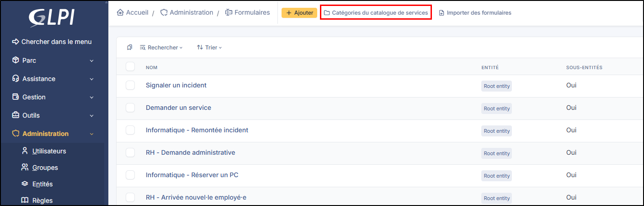Tick the RH - Demande administrative checkbox
The image size is (644, 206).
[130, 152]
